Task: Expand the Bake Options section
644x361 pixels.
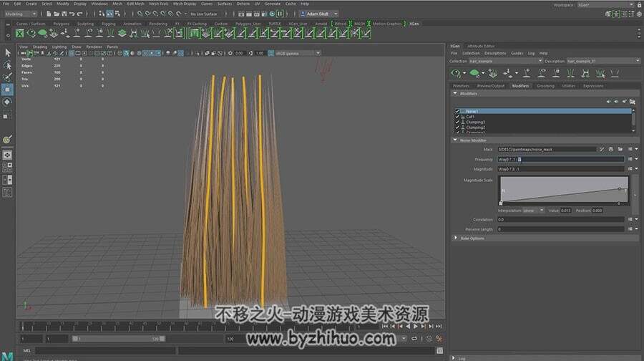Action: tap(455, 238)
